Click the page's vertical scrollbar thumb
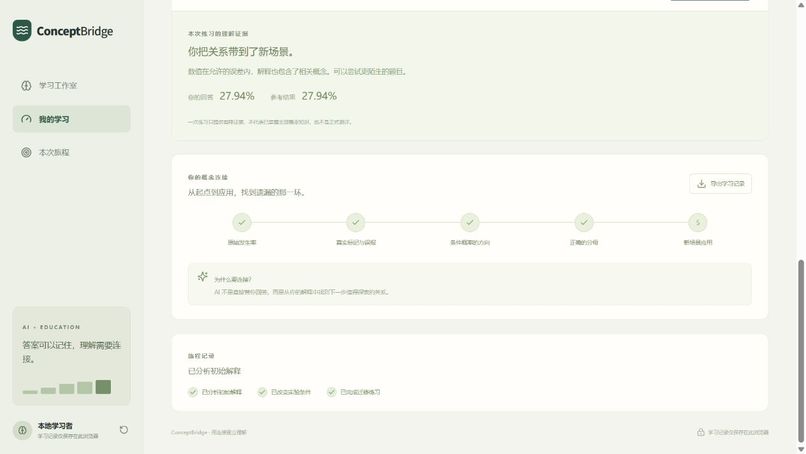806x454 pixels. point(800,351)
